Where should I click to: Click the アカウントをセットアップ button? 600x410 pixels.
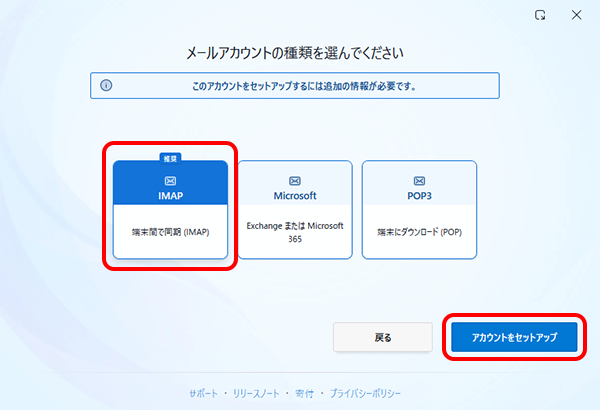click(514, 337)
